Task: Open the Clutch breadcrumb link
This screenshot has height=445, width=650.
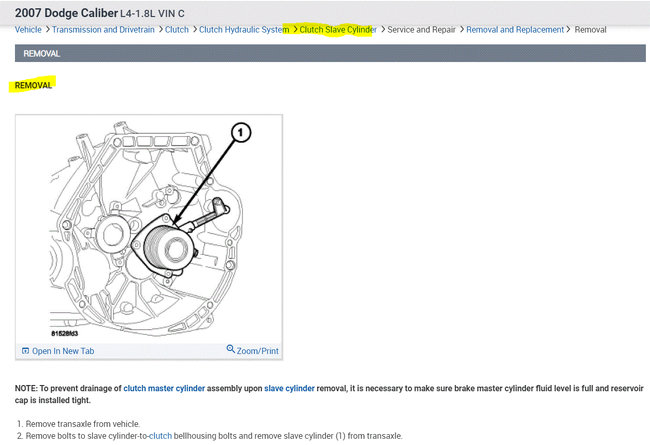Action: tap(177, 30)
